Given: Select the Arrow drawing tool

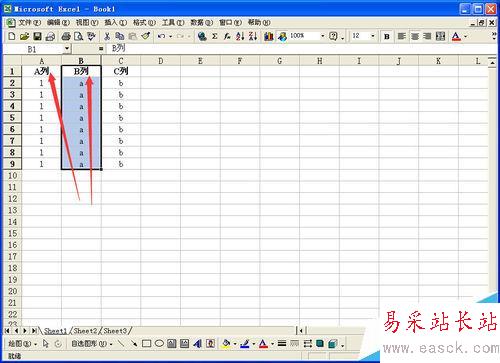Looking at the screenshot, I should pyautogui.click(x=134, y=344).
